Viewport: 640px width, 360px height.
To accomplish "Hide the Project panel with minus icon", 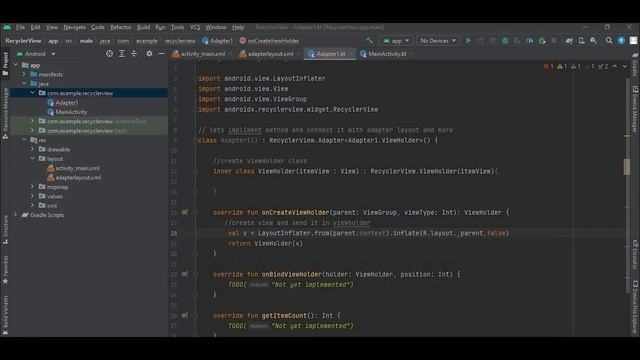I will point(162,53).
